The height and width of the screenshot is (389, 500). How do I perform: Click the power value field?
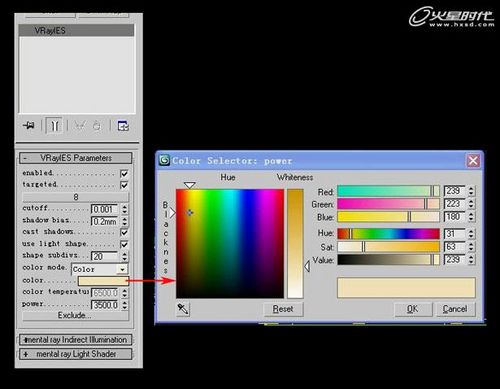coord(104,305)
